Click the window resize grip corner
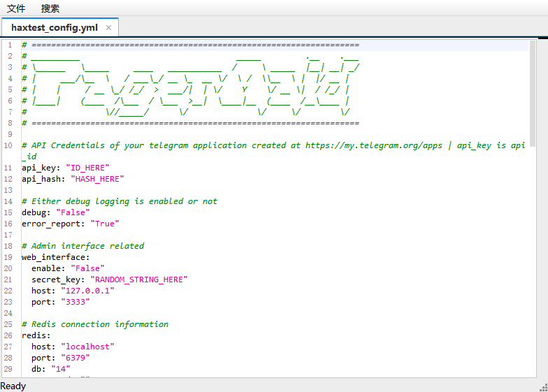This screenshot has height=392, width=548. 544,387
